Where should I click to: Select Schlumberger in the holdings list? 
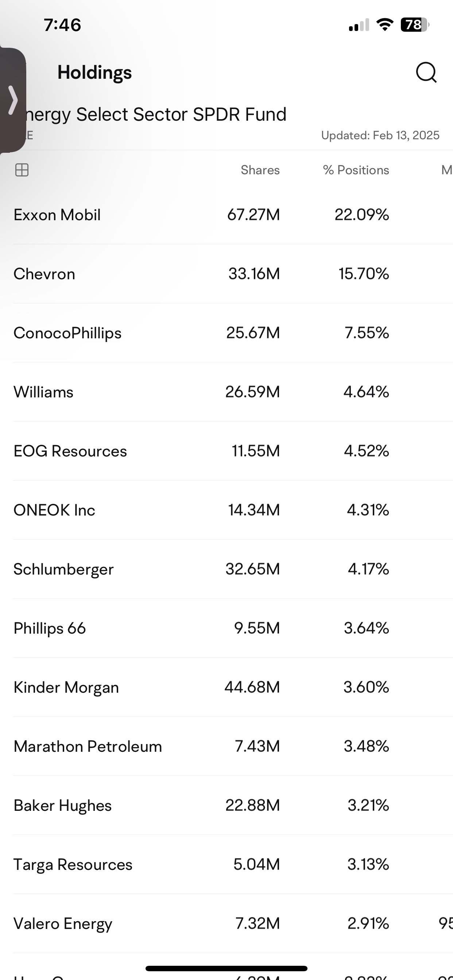[x=233, y=569]
